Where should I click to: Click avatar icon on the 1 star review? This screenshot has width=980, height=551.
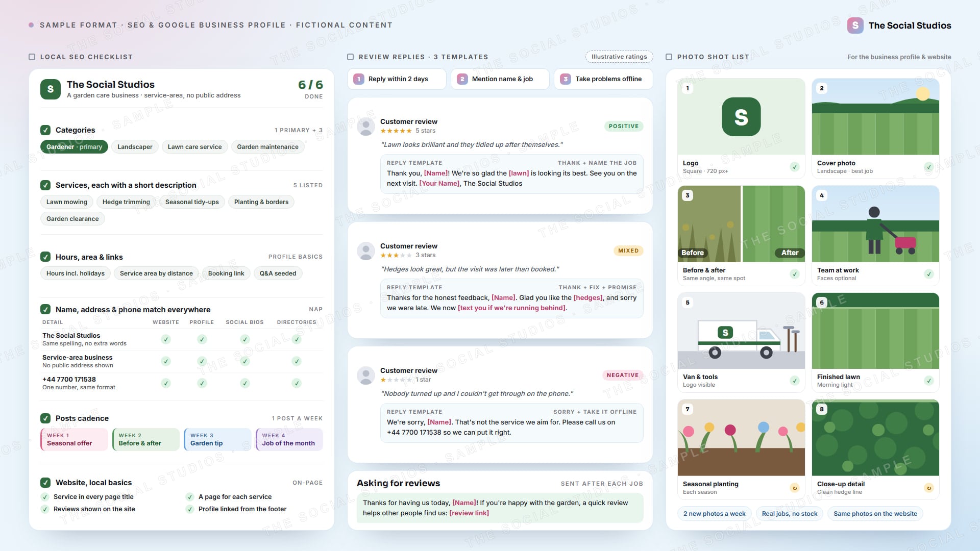pos(366,375)
